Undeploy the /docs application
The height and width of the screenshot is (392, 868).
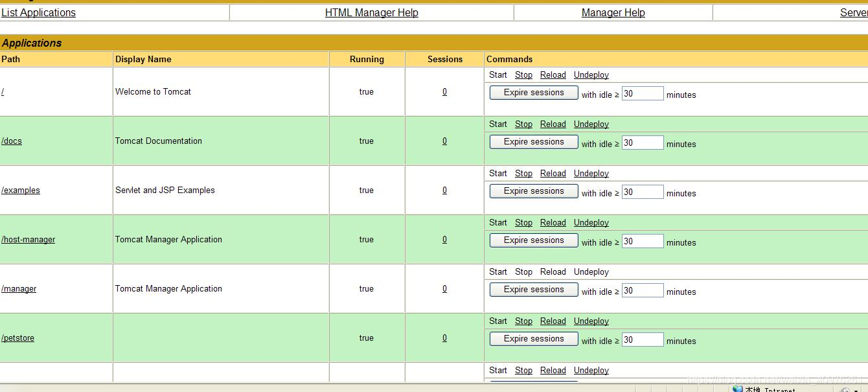point(591,124)
